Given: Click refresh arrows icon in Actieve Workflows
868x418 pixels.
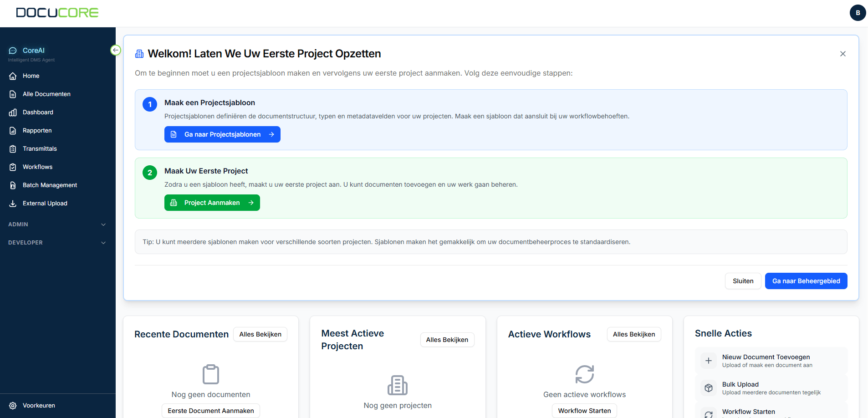Looking at the screenshot, I should tap(585, 374).
